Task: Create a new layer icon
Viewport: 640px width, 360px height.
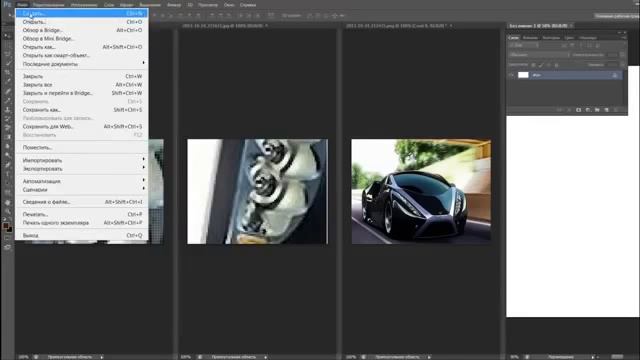Action: [x=607, y=110]
